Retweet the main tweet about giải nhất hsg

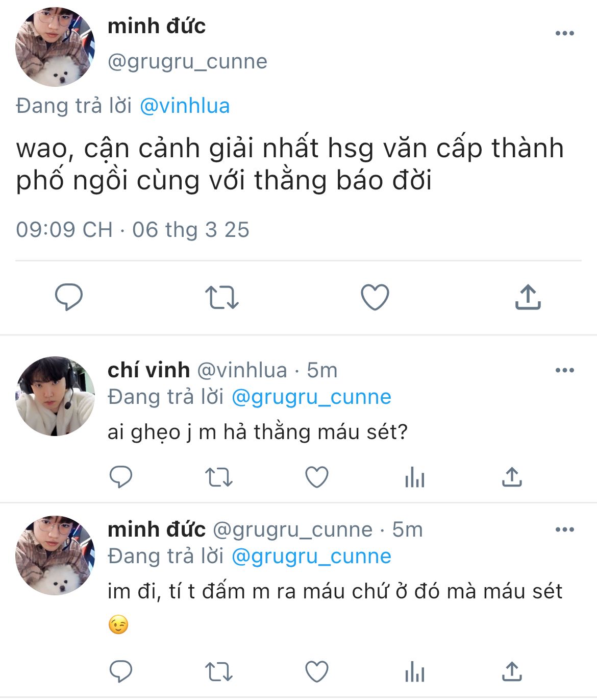pyautogui.click(x=222, y=298)
